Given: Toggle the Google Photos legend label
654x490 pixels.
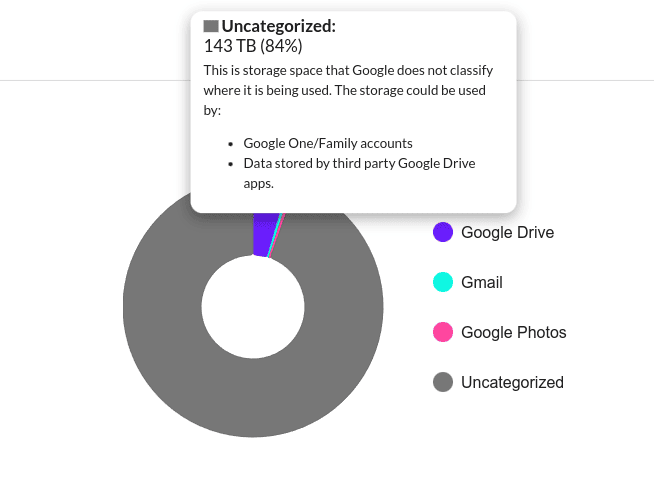Looking at the screenshot, I should 513,332.
